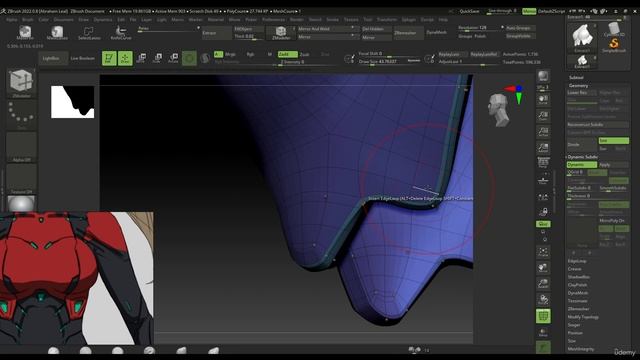The image size is (640, 360).
Task: Click the BPR render sphere icon
Action: coord(543,76)
